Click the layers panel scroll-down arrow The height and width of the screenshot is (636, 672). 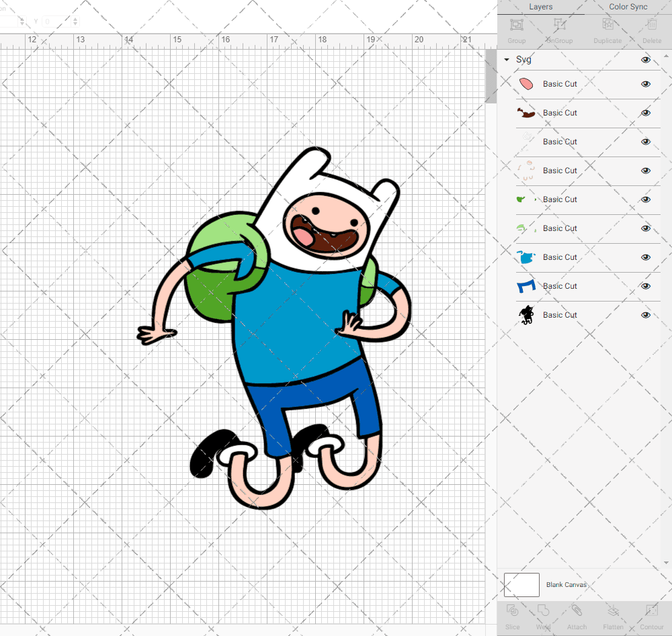[x=665, y=563]
